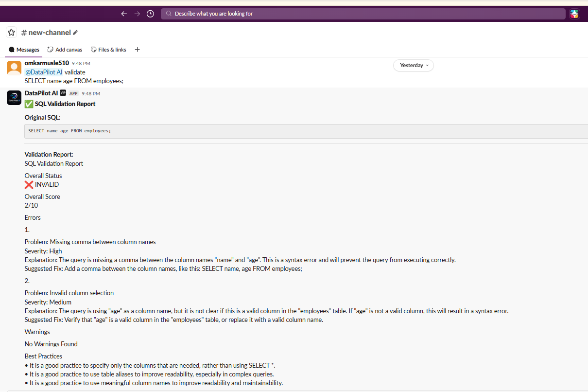Viewport: 588px width, 392px height.
Task: Switch to Messages tab
Action: click(x=24, y=50)
